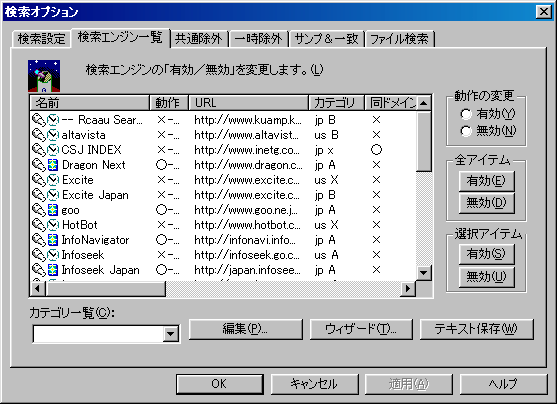Viewport: 557px width, 404px height.
Task: Click the ○ same-domain cell of CSJ INDEX
Action: coord(377,150)
